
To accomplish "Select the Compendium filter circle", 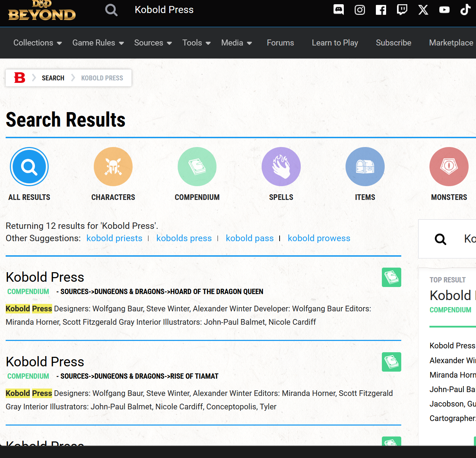I will tap(197, 166).
